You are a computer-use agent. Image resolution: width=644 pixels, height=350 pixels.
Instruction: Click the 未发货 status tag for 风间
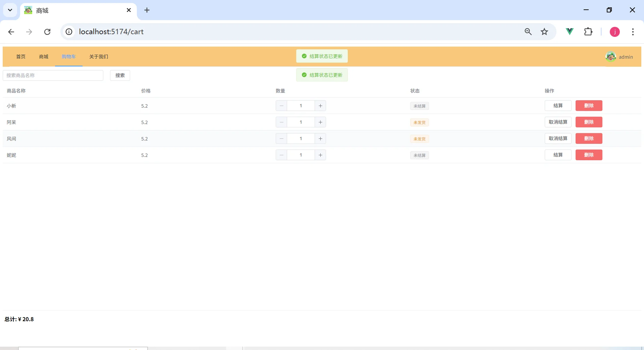[419, 139]
